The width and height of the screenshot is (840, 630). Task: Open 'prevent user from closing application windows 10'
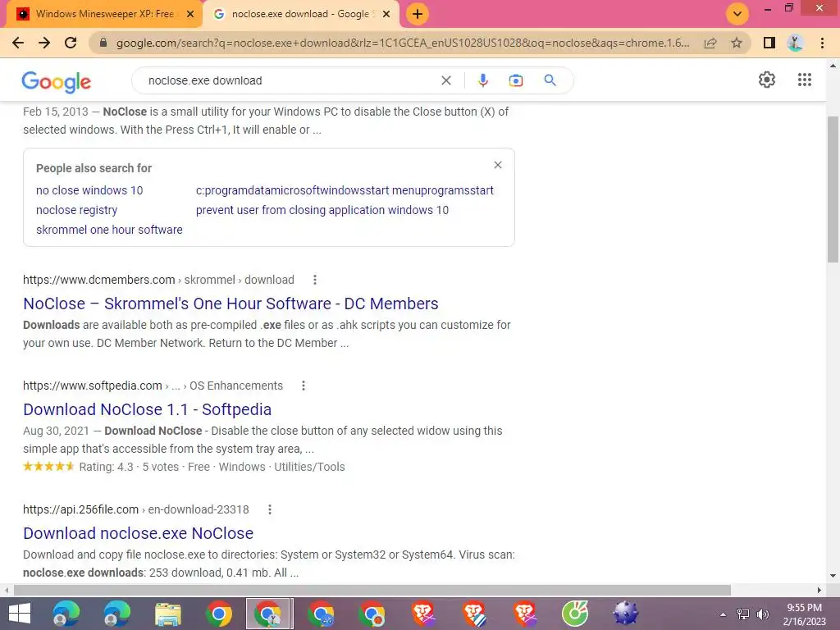[322, 210]
